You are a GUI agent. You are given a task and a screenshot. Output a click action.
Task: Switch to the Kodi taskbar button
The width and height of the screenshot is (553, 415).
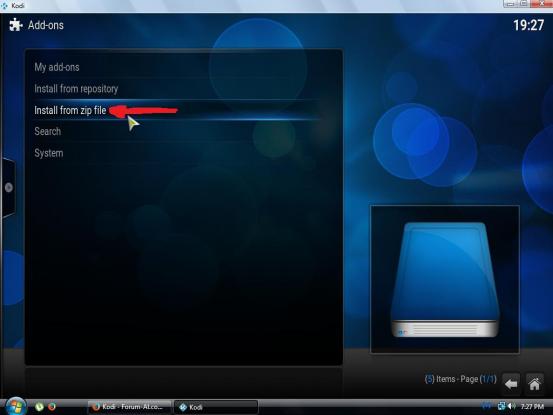point(216,407)
